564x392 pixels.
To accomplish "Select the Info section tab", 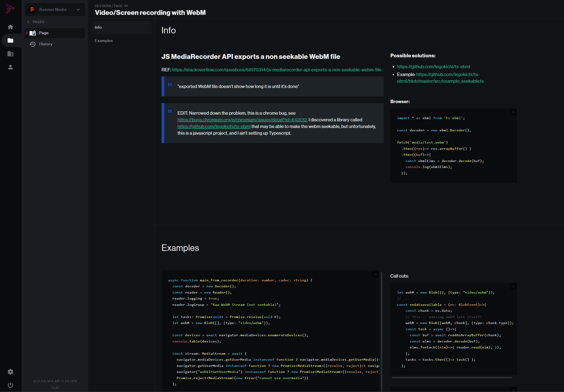I will [x=98, y=27].
